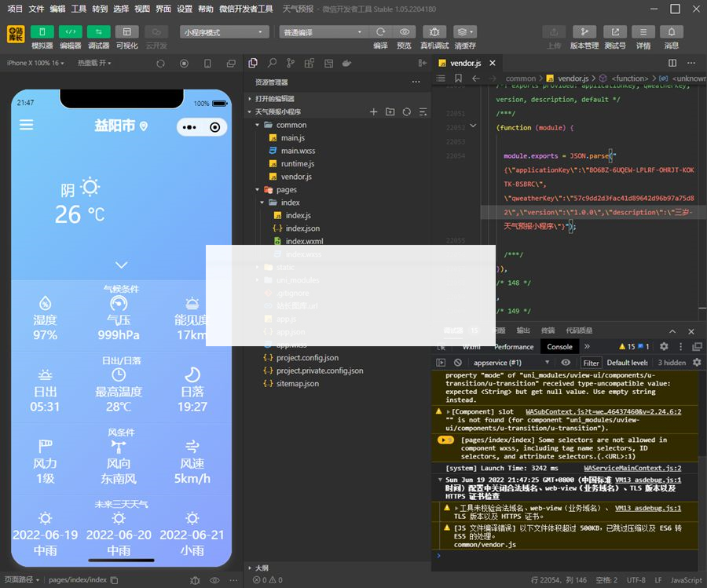Switch to the Performance tab in debugger
Image resolution: width=707 pixels, height=588 pixels.
coord(514,346)
